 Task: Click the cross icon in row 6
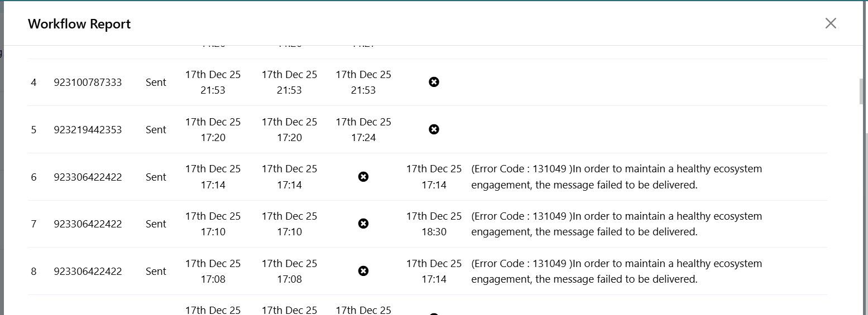coord(363,177)
